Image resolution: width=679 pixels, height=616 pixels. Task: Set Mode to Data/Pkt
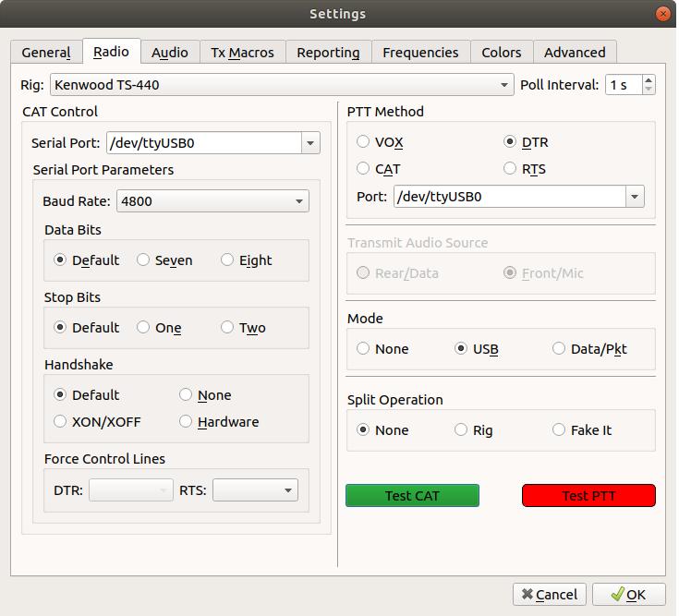coord(559,349)
